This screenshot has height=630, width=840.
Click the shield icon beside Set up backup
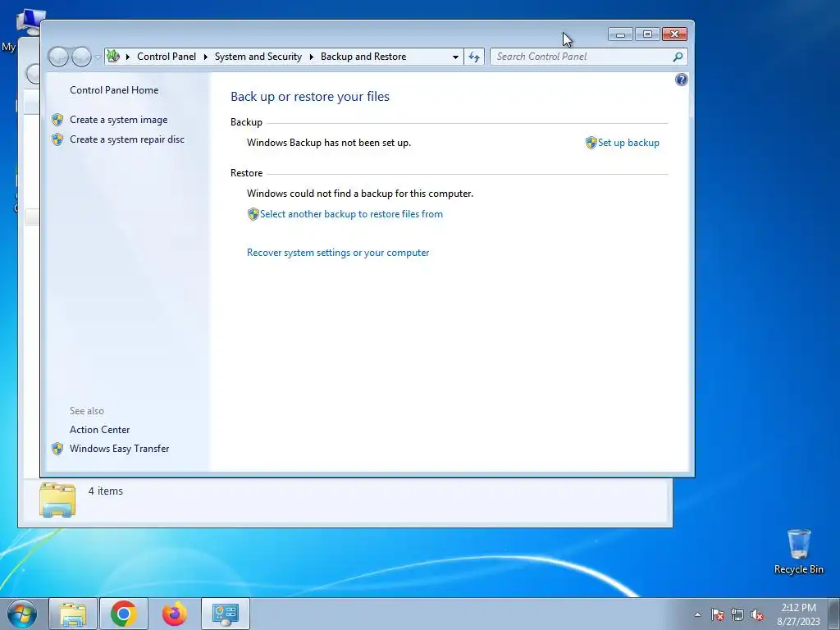pyautogui.click(x=591, y=143)
